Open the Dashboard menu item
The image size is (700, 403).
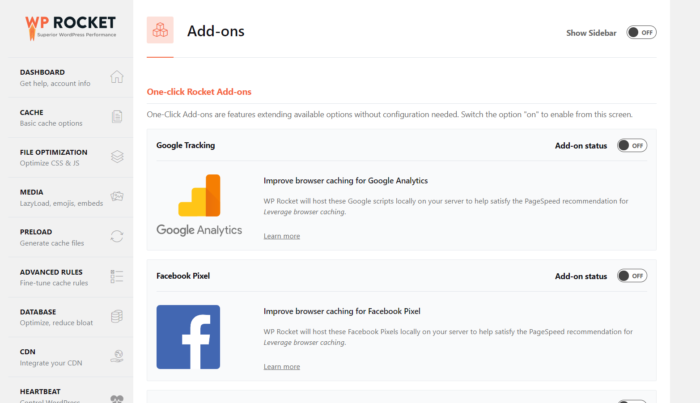(x=71, y=78)
